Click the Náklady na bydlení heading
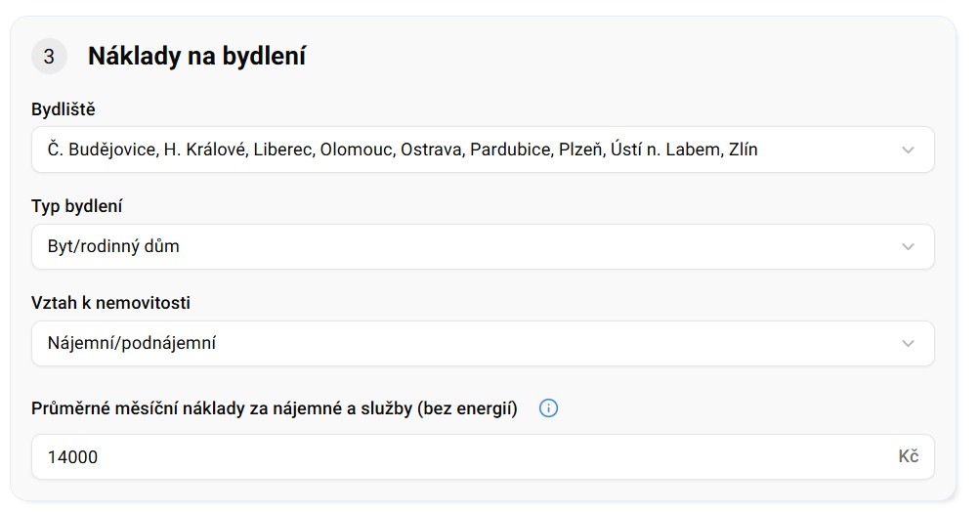The width and height of the screenshot is (980, 513). 196,57
